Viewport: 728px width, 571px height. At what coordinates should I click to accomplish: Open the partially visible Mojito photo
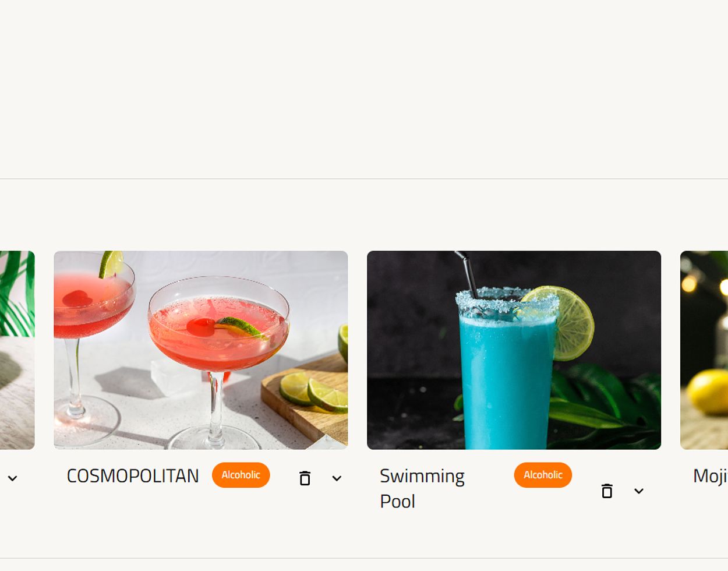point(704,350)
